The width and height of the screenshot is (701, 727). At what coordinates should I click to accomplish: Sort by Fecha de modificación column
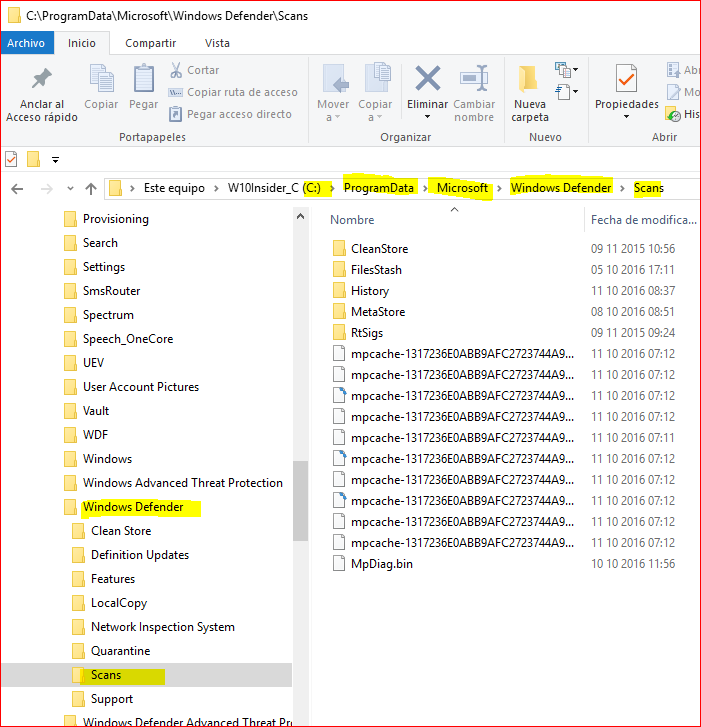(x=644, y=220)
